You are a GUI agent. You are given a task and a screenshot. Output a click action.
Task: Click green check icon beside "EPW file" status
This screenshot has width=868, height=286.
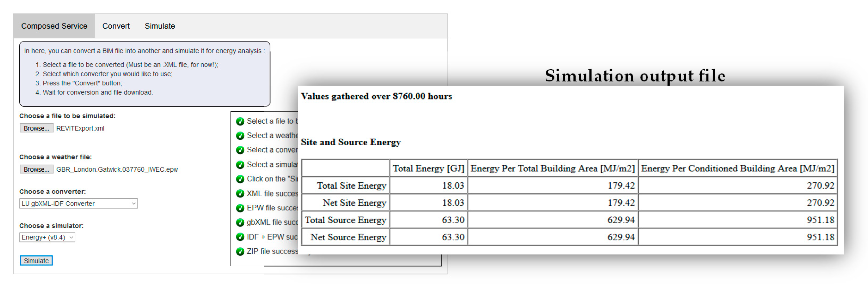click(240, 208)
